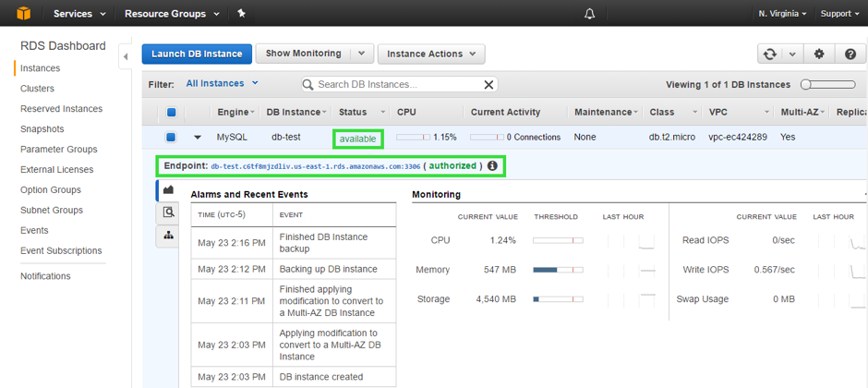Click the Launch DB Instance button
This screenshot has width=868, height=388.
[197, 55]
